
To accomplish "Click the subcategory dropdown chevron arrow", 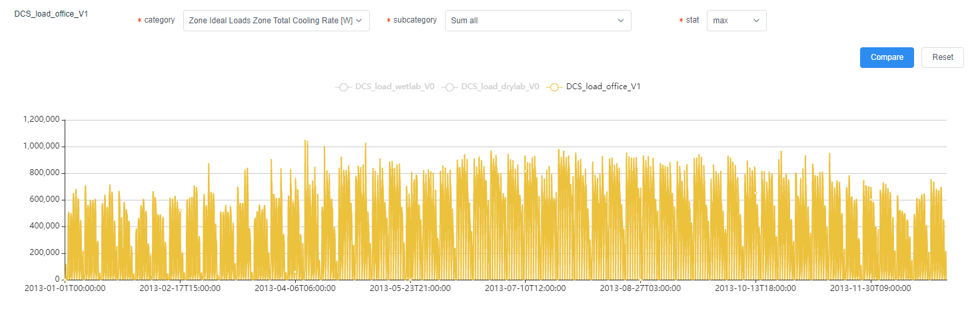I will 621,21.
